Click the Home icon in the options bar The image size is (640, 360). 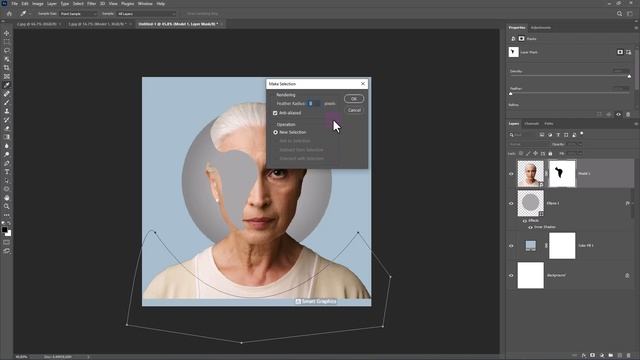point(9,13)
